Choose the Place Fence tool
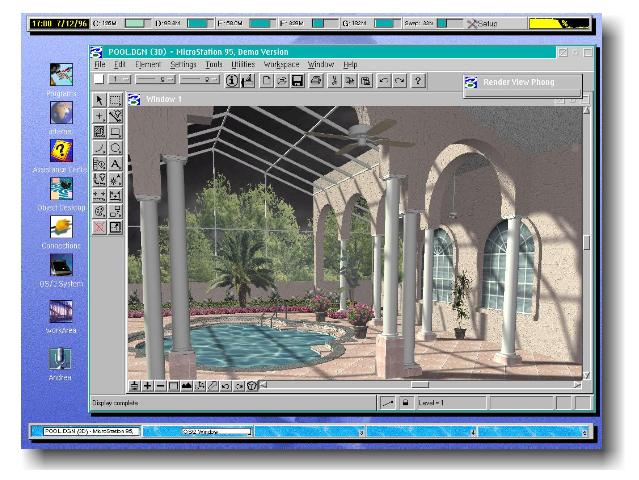639x480 pixels. (x=116, y=99)
